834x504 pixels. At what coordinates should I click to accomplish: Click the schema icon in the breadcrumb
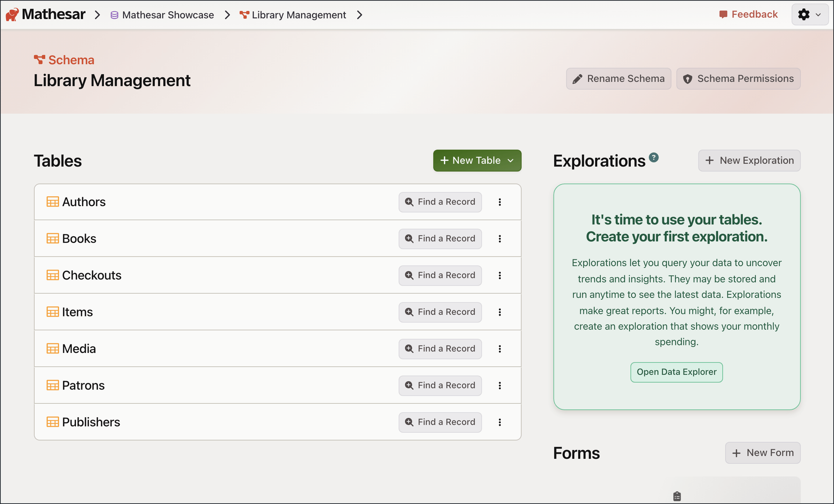click(245, 15)
